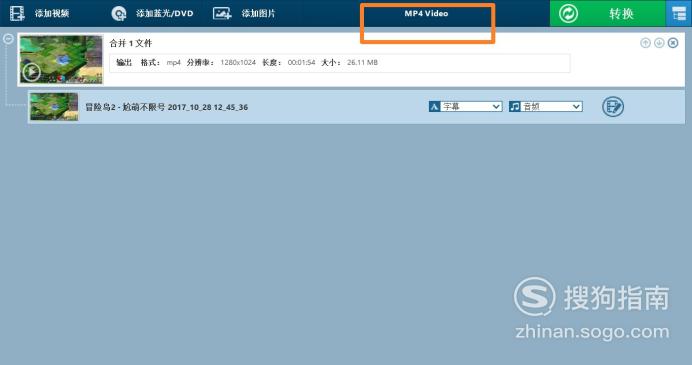Move the merged item up
The image size is (692, 365).
tap(645, 43)
